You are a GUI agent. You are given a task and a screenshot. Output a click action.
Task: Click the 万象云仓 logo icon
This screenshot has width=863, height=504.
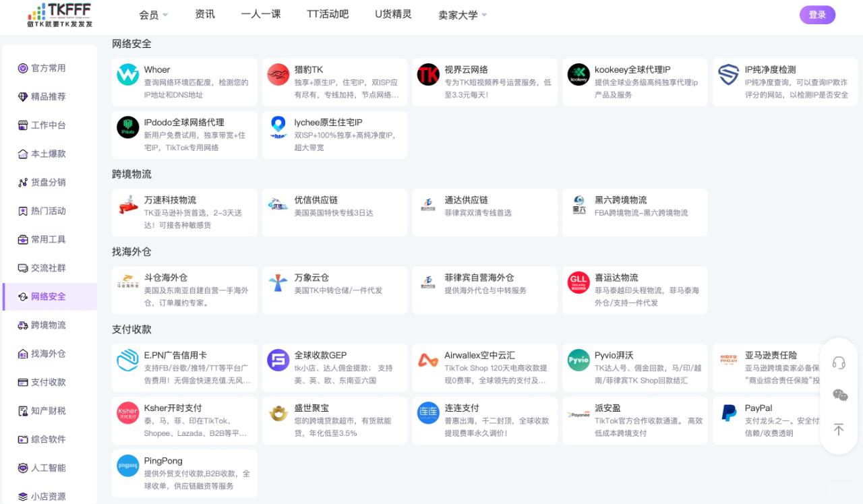tap(278, 282)
